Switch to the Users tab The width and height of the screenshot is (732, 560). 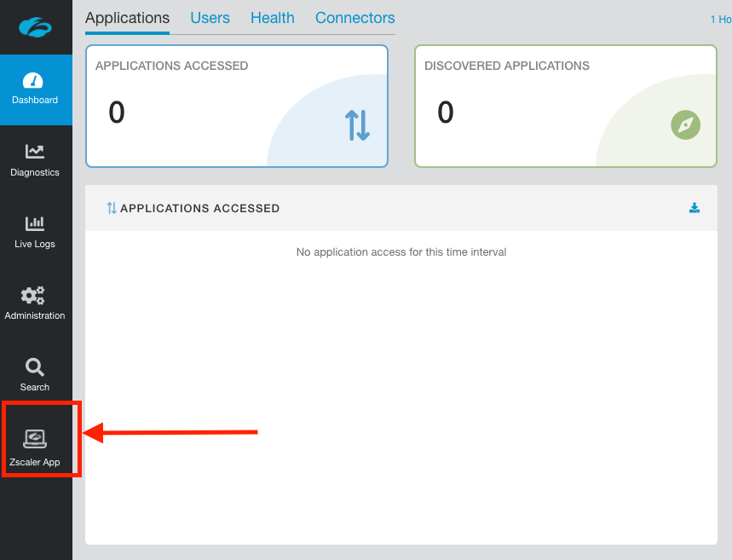[210, 18]
